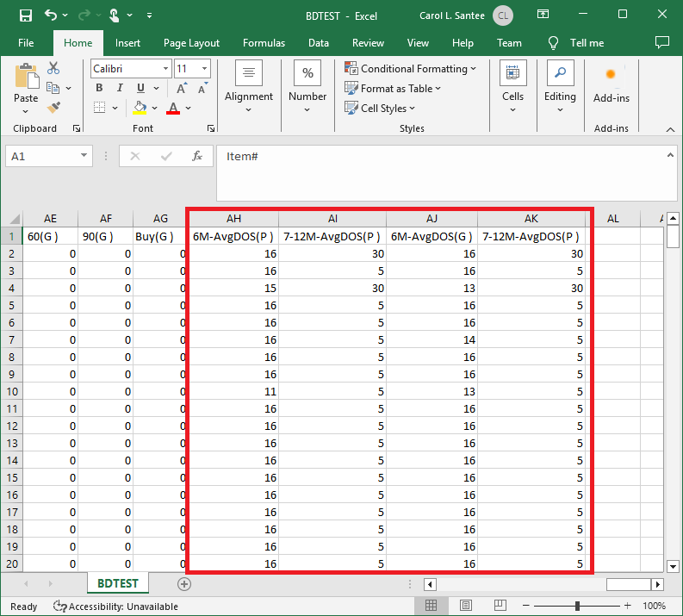Add a new sheet with plus icon
The height and width of the screenshot is (616, 683).
tap(184, 584)
